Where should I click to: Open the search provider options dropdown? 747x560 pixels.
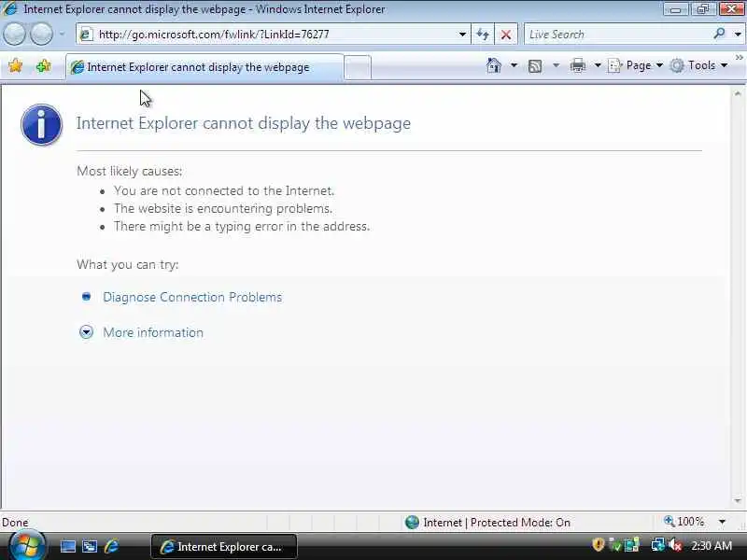tap(738, 35)
